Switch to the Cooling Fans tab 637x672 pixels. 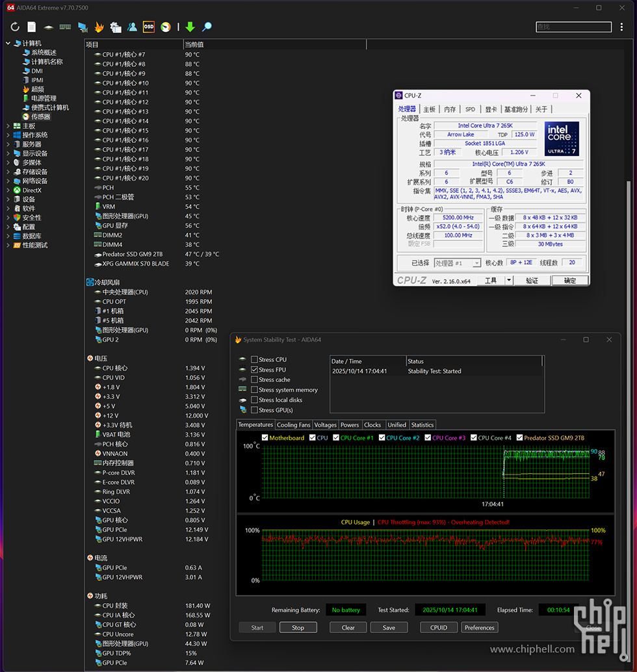tap(294, 425)
